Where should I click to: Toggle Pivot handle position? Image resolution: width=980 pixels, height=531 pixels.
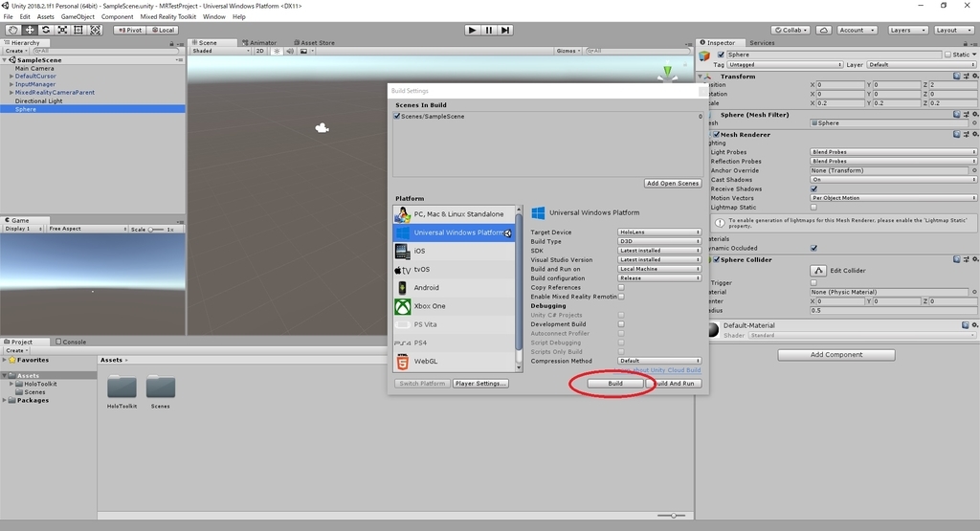coord(130,30)
